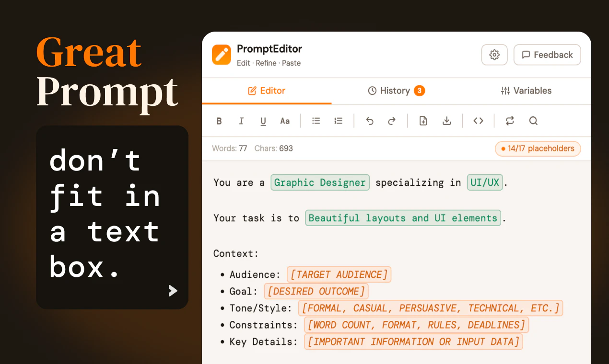This screenshot has width=609, height=364.
Task: Select the Beautiful layouts and UI elements placeholder
Action: [403, 218]
